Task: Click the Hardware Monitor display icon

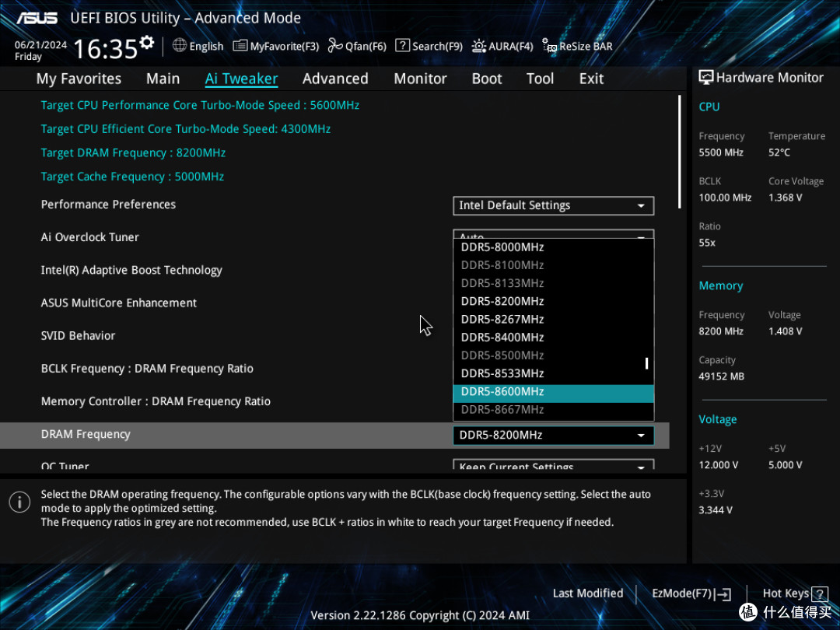Action: click(x=706, y=78)
